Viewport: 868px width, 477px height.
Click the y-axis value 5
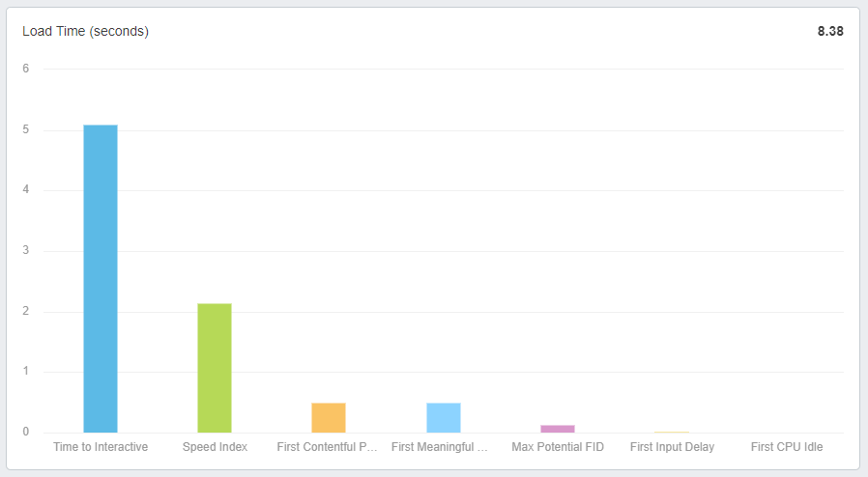[26, 129]
